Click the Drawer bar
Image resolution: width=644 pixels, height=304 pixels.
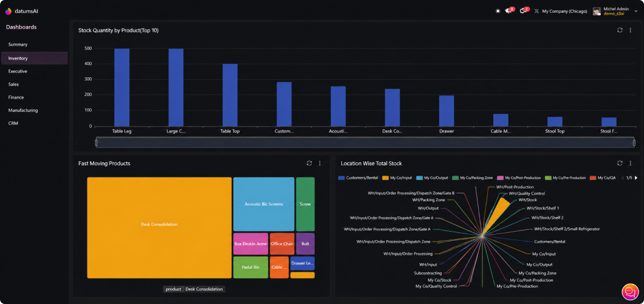pos(447,111)
